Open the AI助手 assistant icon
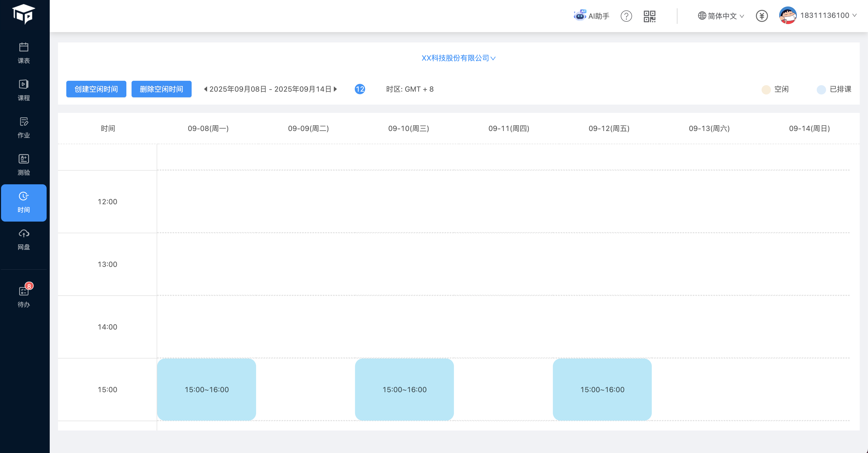 click(x=591, y=16)
